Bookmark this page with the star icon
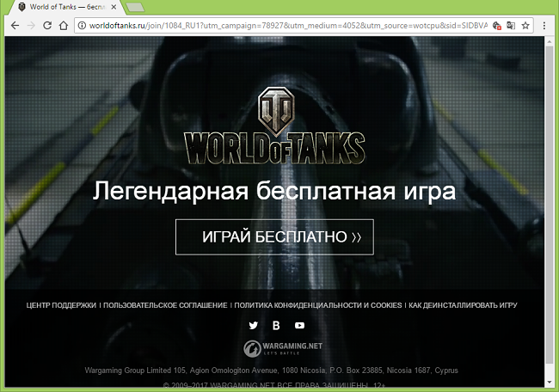 [x=527, y=26]
